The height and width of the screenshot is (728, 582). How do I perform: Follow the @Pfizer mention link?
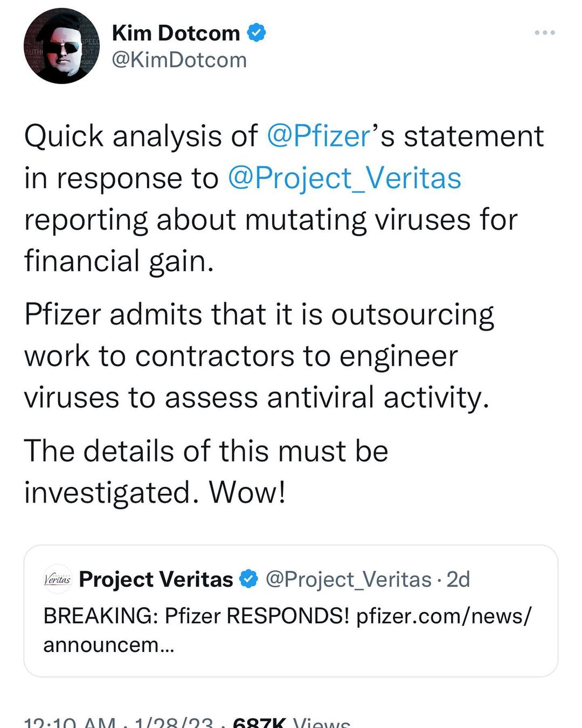318,136
